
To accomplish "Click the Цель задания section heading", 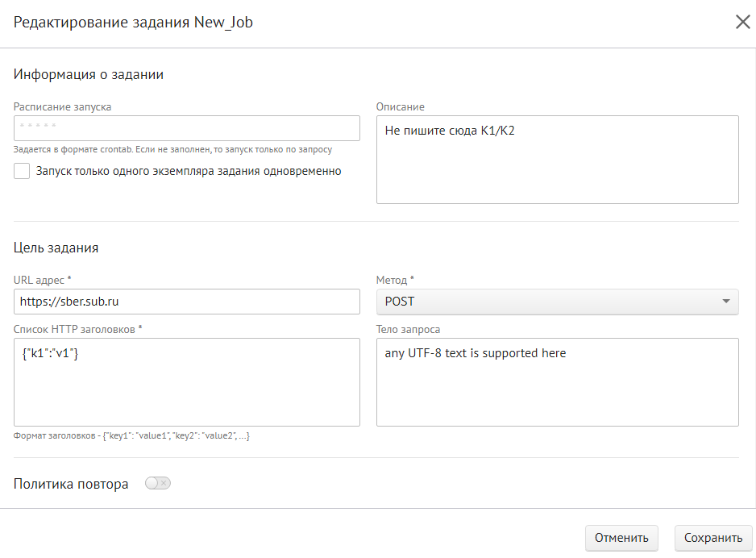I will 56,248.
